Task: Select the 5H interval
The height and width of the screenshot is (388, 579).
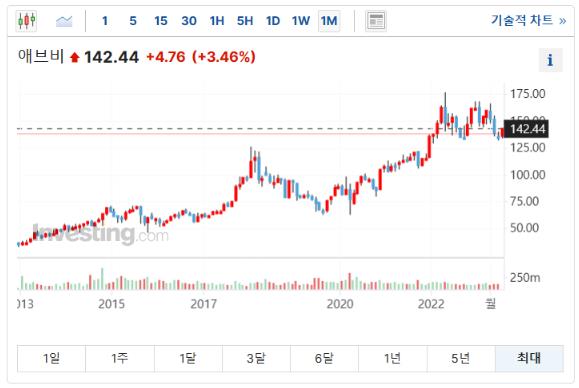Action: click(245, 21)
